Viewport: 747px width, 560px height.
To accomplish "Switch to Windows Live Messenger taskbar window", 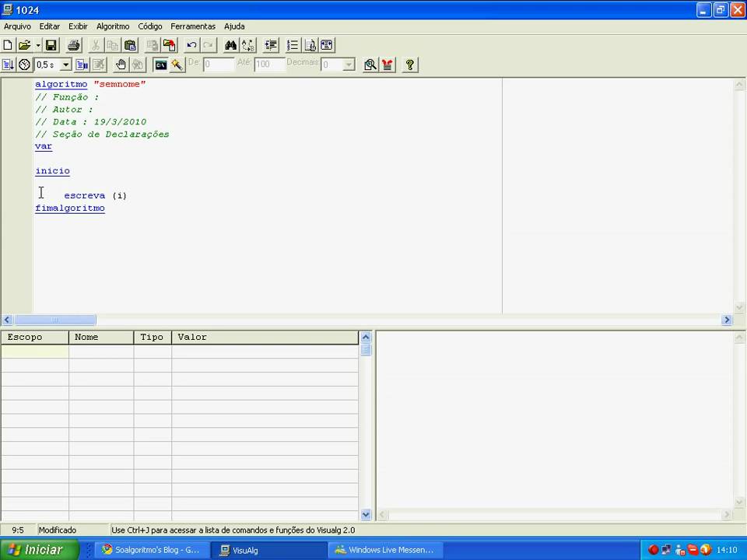I will click(x=385, y=550).
